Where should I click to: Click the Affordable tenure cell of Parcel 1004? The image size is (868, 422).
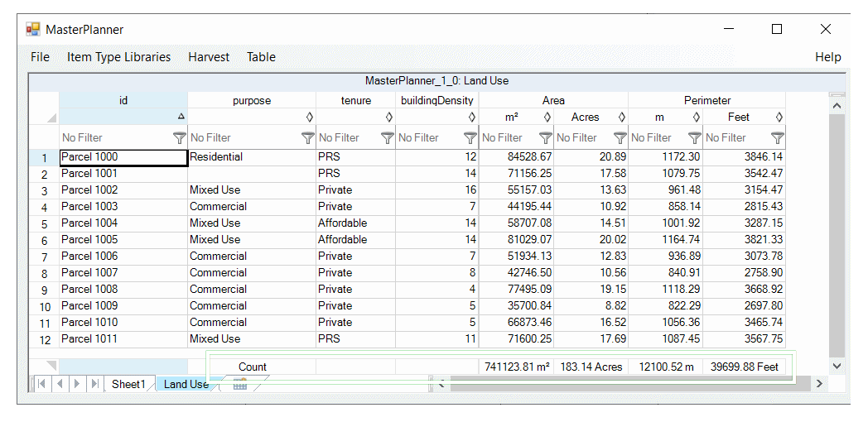pos(356,223)
